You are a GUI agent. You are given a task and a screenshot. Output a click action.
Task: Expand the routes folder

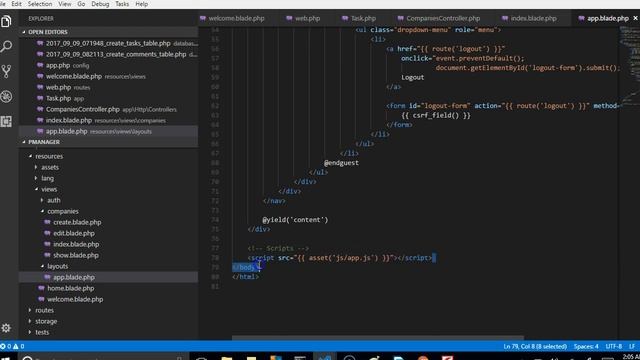(44, 310)
